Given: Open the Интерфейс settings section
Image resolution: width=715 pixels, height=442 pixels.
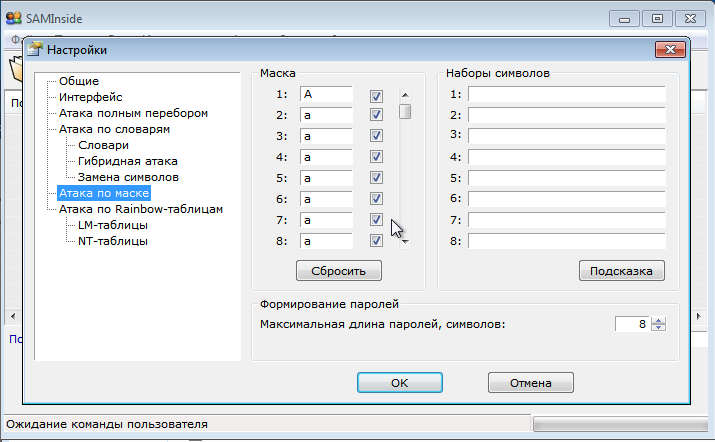Looking at the screenshot, I should [90, 97].
